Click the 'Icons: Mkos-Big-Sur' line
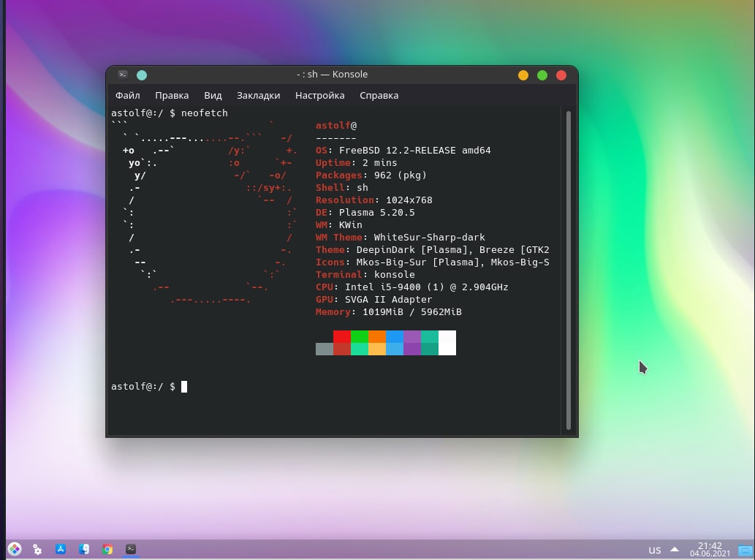This screenshot has width=755, height=560. click(x=433, y=262)
